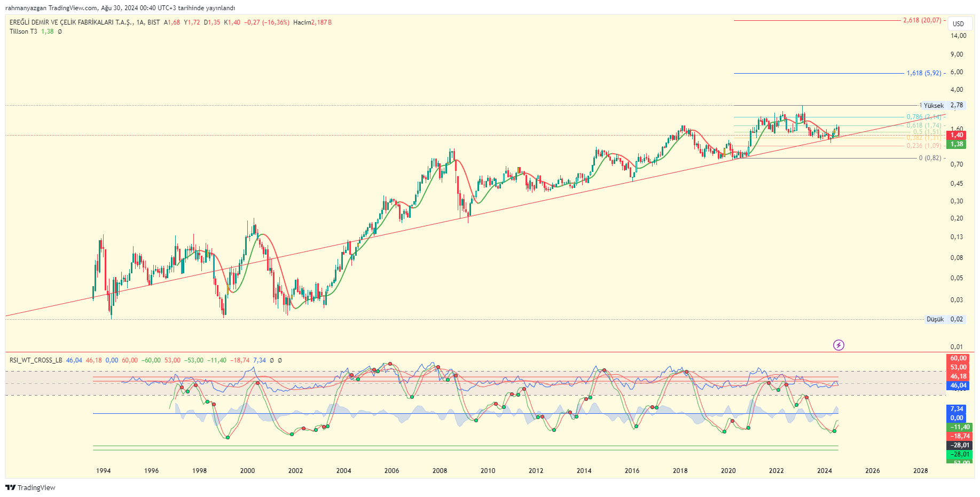Viewport: 980px width, 497px height.
Task: Click the D1,35 low price value
Action: [x=212, y=22]
